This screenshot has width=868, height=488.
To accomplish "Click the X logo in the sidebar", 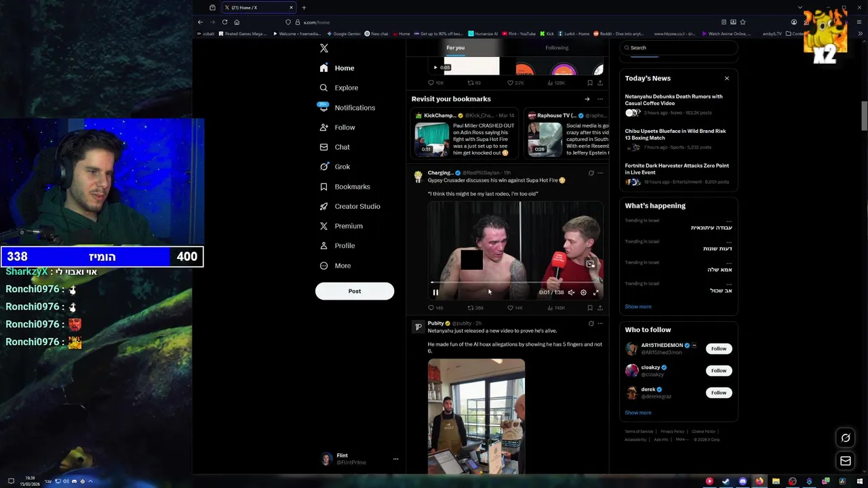I will point(323,48).
